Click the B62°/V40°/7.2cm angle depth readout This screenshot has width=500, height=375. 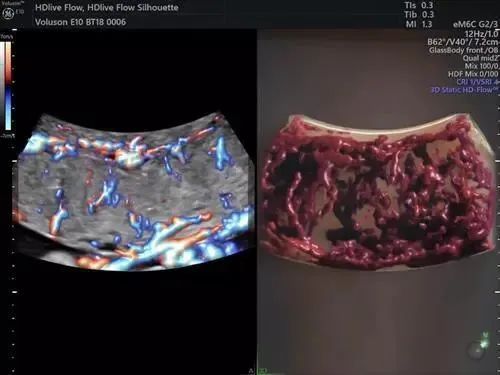click(x=463, y=42)
